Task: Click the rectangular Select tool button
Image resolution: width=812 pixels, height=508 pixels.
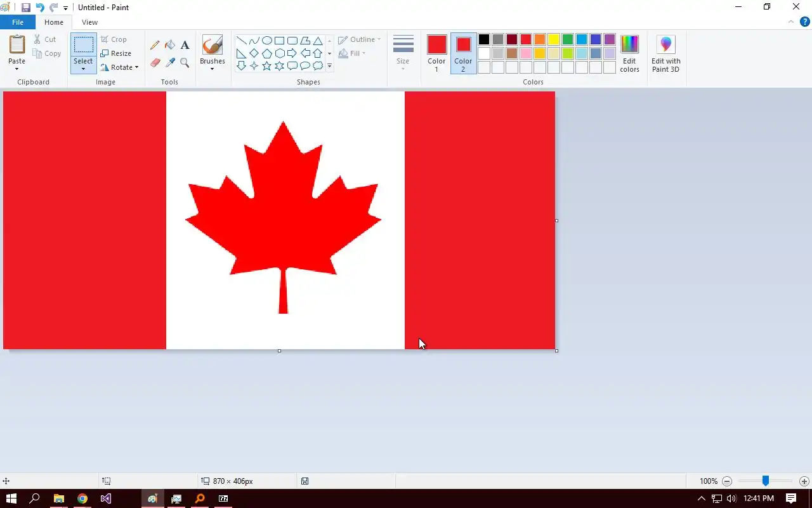Action: coord(83,45)
